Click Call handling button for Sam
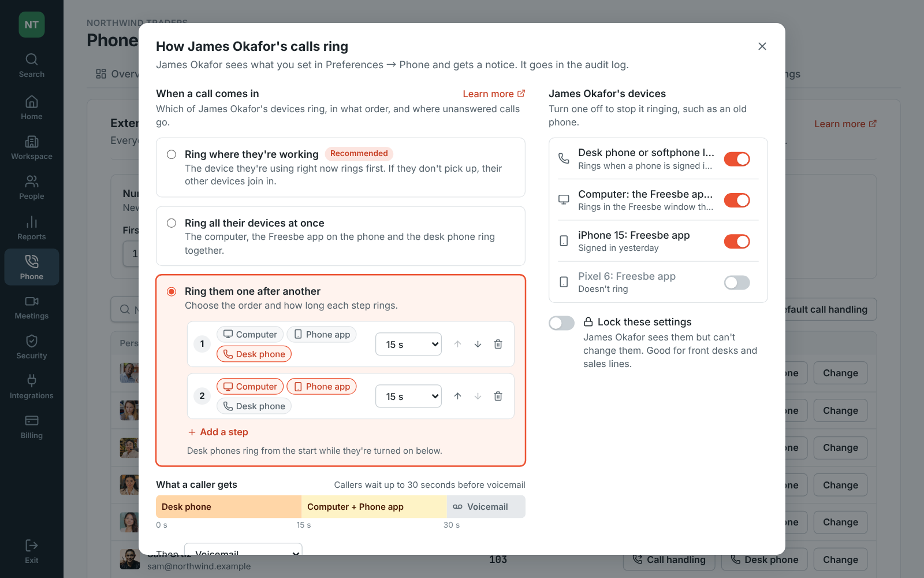 pyautogui.click(x=669, y=560)
